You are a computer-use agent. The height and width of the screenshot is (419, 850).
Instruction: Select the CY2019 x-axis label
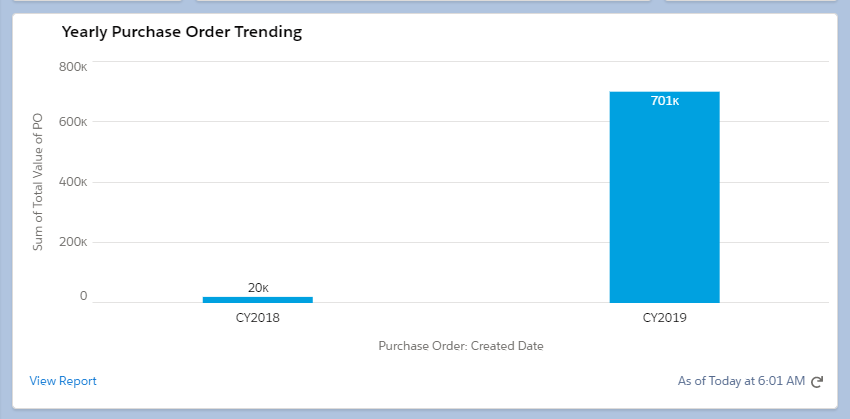click(x=664, y=319)
